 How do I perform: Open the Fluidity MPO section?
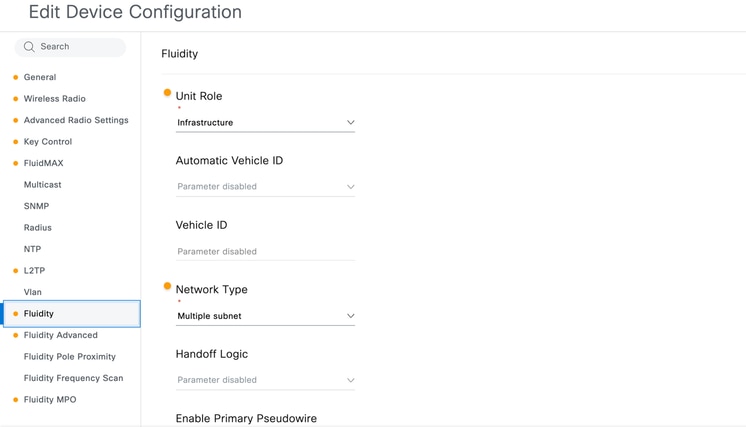50,399
